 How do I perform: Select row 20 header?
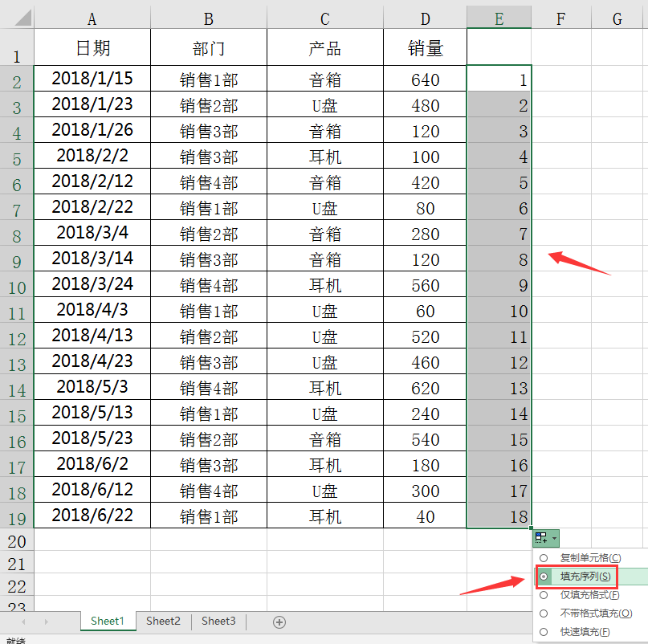[17, 540]
